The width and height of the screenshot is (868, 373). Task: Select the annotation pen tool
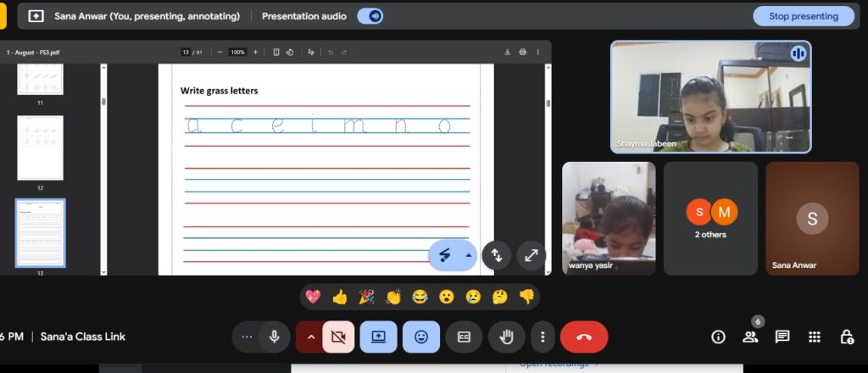[x=444, y=255]
